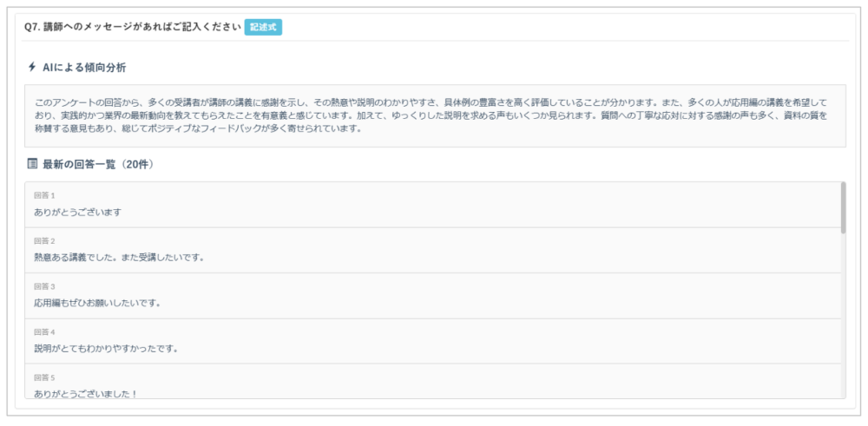Screen dimensions: 868x426
Task: Click the 20件 count in the list heading
Action: 136,163
